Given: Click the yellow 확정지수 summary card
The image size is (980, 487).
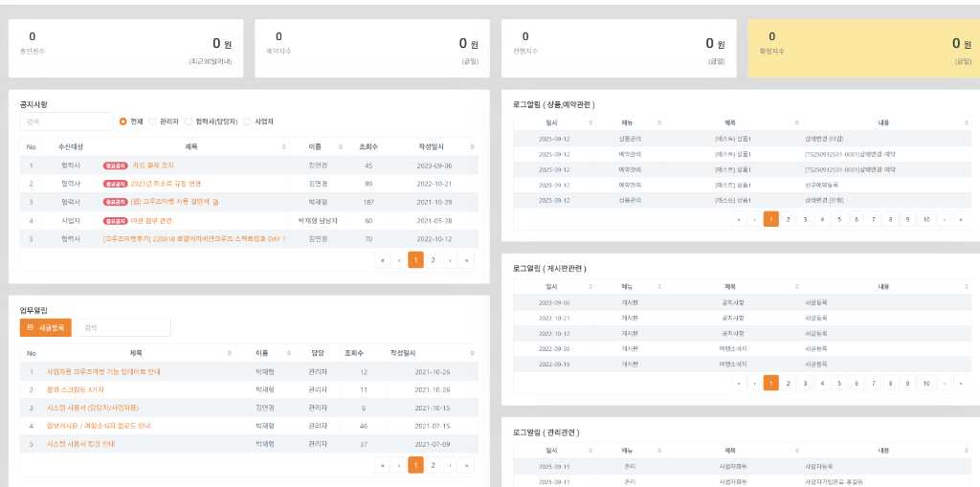Looking at the screenshot, I should 863,48.
